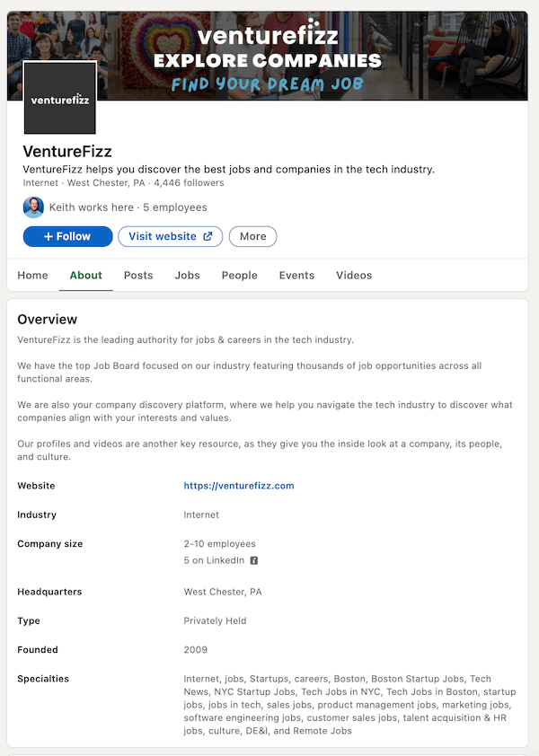Open the venturefizz.com website link
This screenshot has width=539, height=756.
click(239, 486)
